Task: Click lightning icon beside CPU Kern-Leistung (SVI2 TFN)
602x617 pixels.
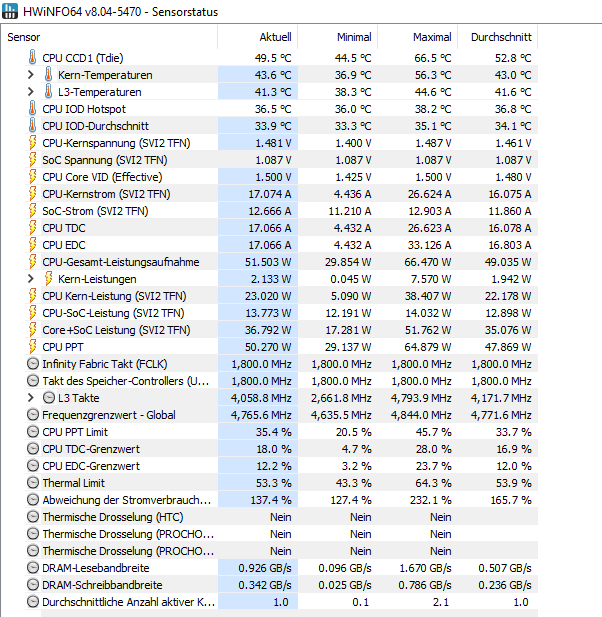Action: pos(33,296)
